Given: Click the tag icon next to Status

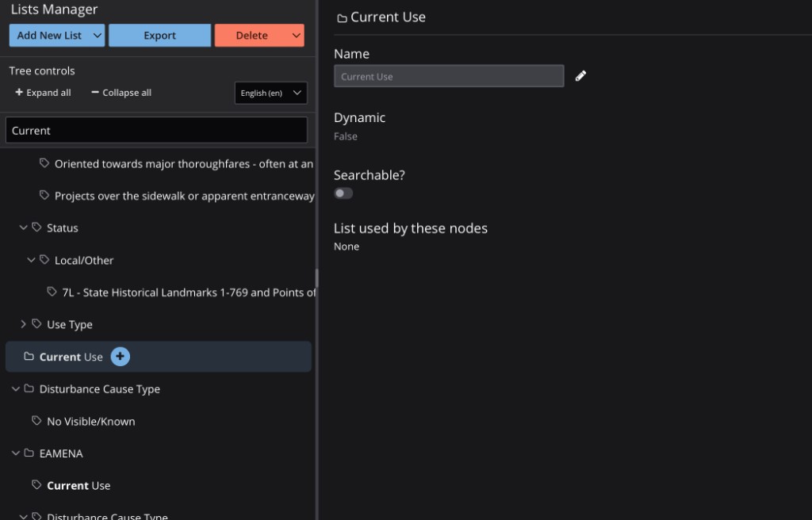Looking at the screenshot, I should pyautogui.click(x=36, y=227).
